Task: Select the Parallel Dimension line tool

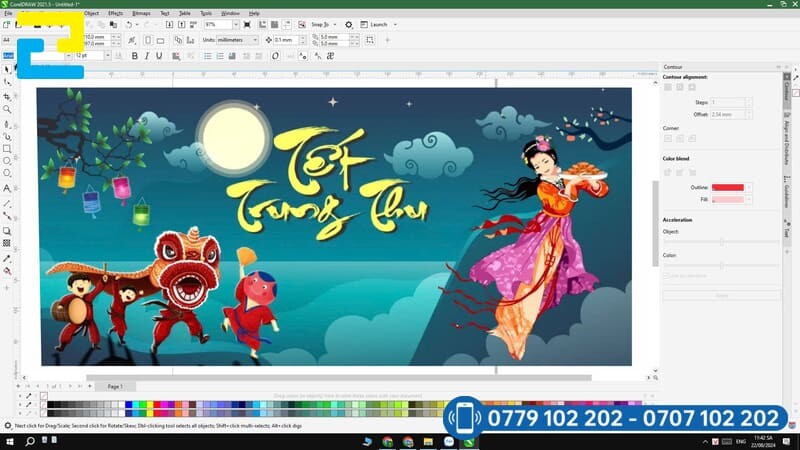Action: (x=7, y=204)
